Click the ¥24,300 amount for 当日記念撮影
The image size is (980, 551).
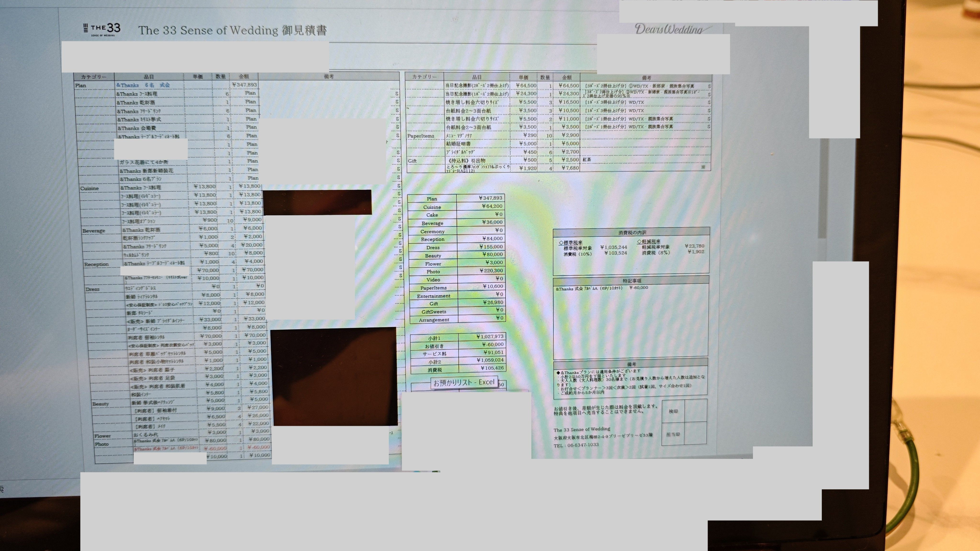569,94
